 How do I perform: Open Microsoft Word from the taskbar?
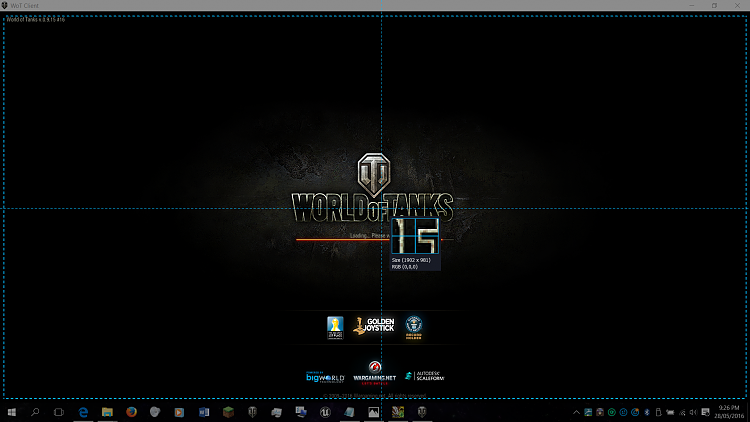pos(204,412)
